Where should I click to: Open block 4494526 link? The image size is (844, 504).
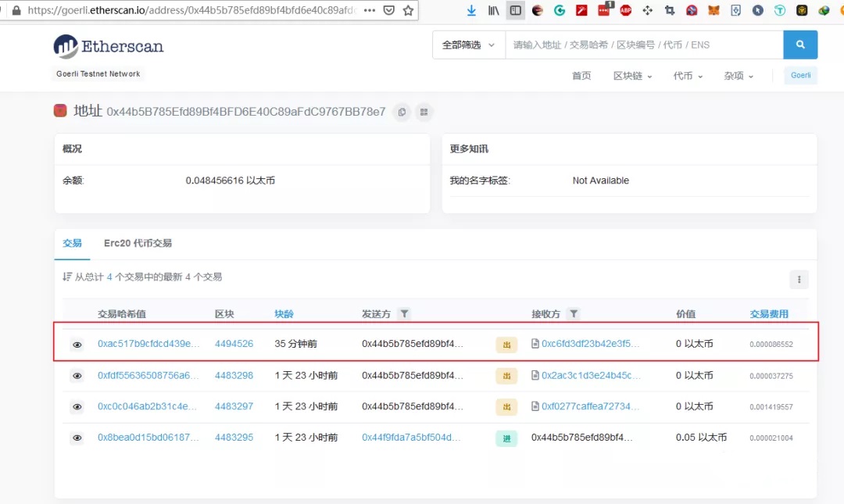tap(234, 344)
